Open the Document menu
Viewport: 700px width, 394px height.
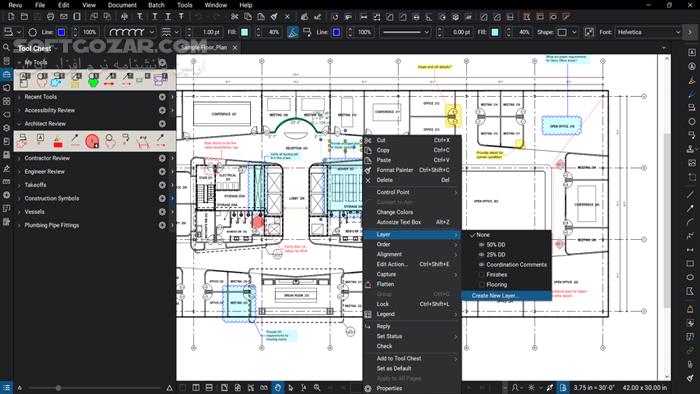point(122,5)
